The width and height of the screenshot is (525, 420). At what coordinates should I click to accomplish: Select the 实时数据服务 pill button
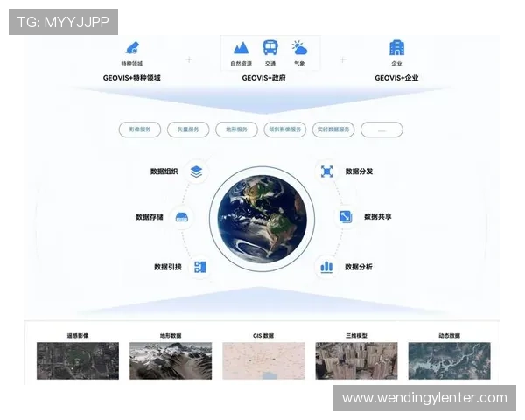[333, 129]
